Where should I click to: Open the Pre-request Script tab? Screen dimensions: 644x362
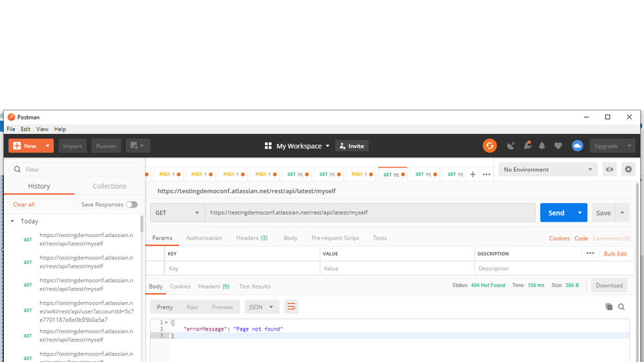click(335, 238)
